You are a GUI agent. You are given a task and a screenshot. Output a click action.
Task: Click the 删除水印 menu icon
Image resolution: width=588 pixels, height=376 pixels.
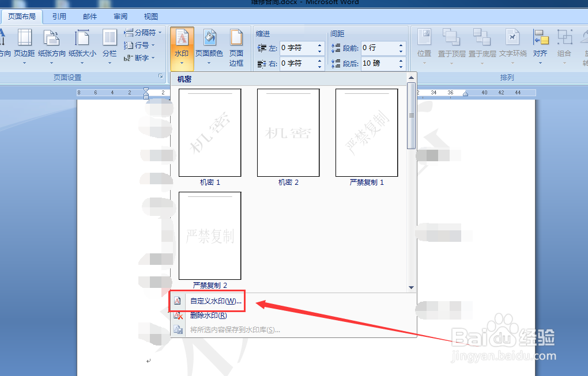tap(178, 316)
